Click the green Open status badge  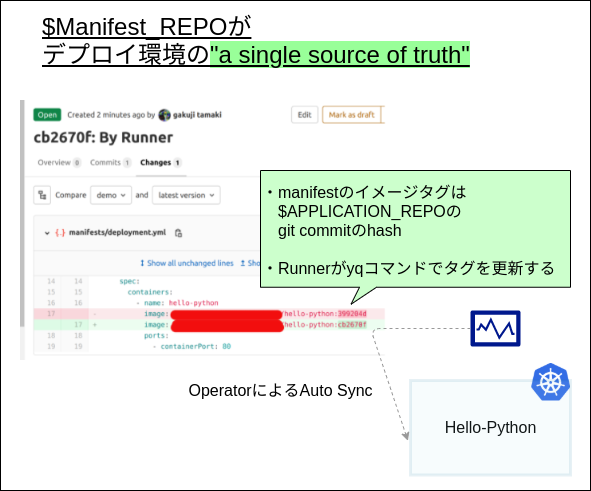47,115
